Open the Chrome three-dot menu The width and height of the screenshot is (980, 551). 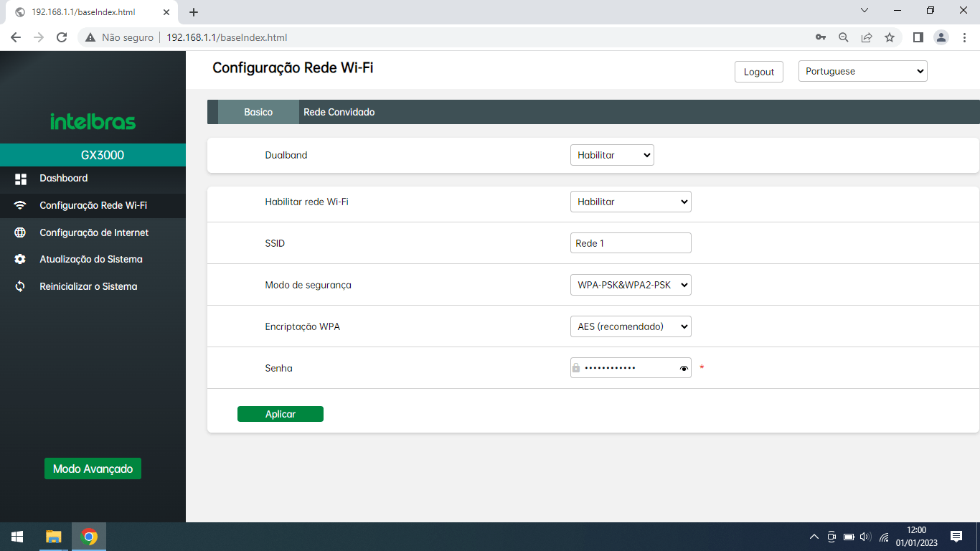(x=964, y=37)
